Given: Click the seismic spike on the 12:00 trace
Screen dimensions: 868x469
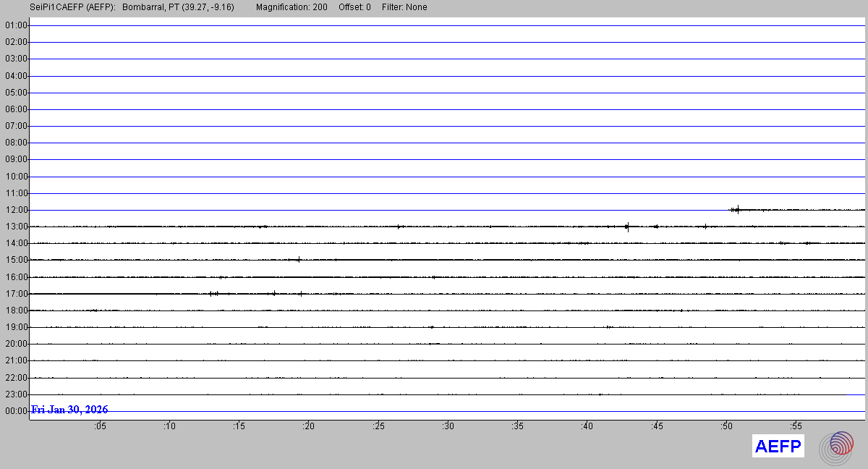Looking at the screenshot, I should point(737,209).
